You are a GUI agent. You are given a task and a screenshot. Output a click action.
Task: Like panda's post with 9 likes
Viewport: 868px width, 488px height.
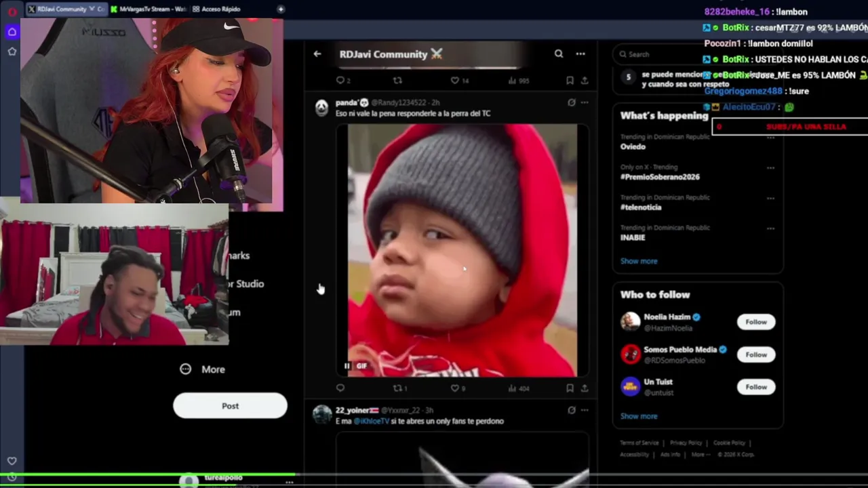[458, 388]
